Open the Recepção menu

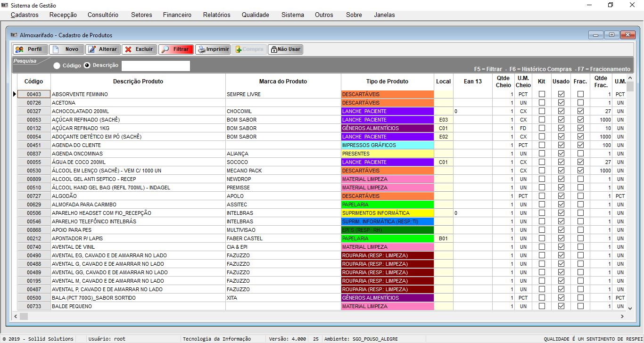[x=63, y=15]
